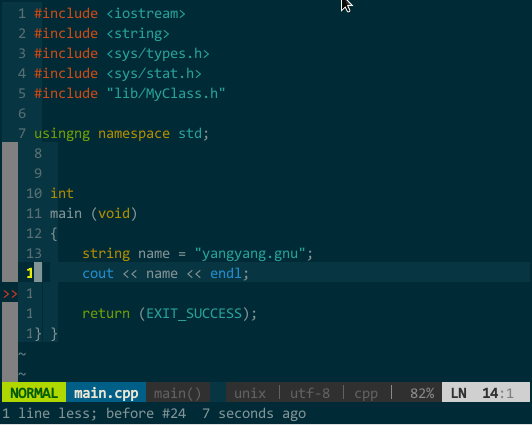Click the cpp filetype segment
This screenshot has width=532, height=425.
366,394
